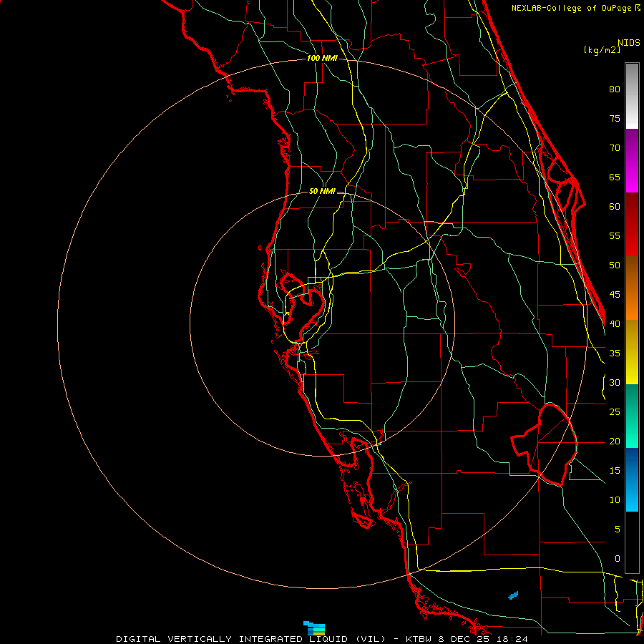
Task: Click the 18:24 timestamp
Action: point(513,639)
